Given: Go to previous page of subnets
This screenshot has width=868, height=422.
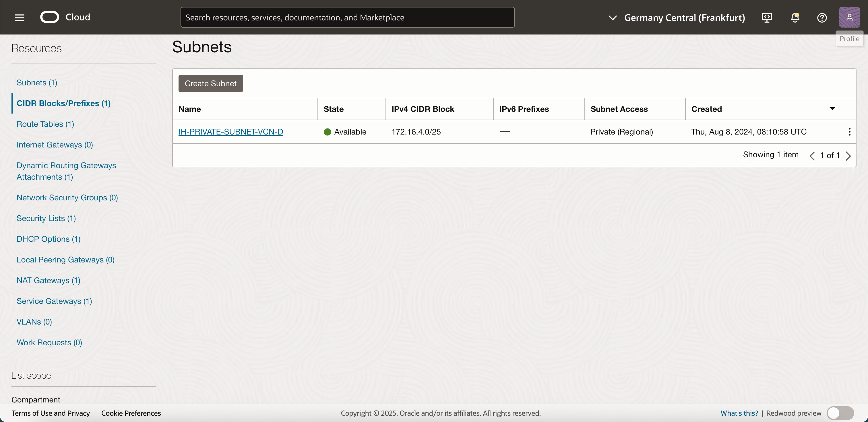Looking at the screenshot, I should (812, 156).
